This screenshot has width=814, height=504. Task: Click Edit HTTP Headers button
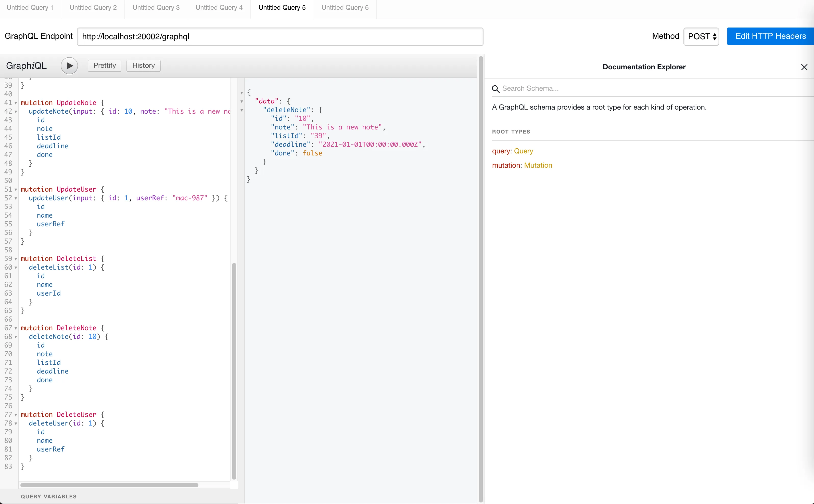coord(770,36)
